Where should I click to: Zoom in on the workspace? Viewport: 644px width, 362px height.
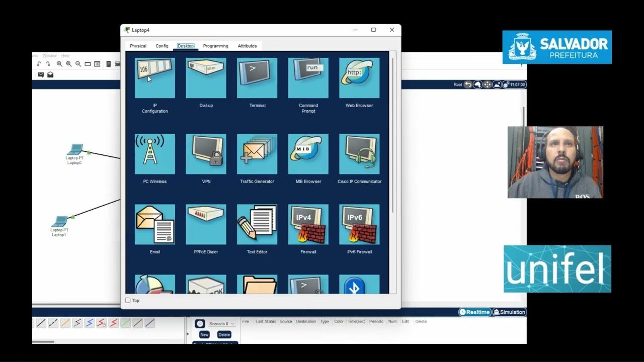(59, 64)
